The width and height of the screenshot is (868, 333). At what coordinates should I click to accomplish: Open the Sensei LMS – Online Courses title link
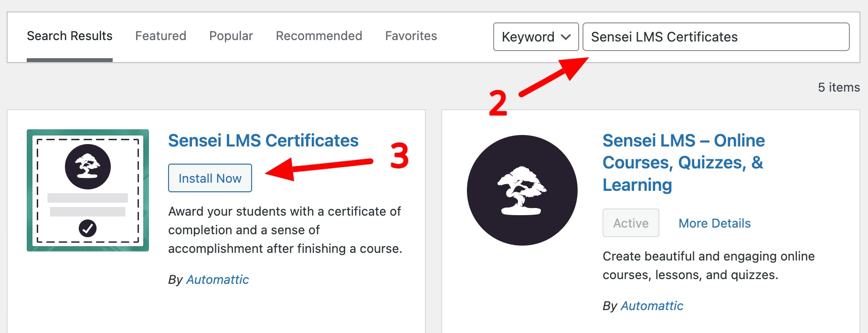(683, 163)
